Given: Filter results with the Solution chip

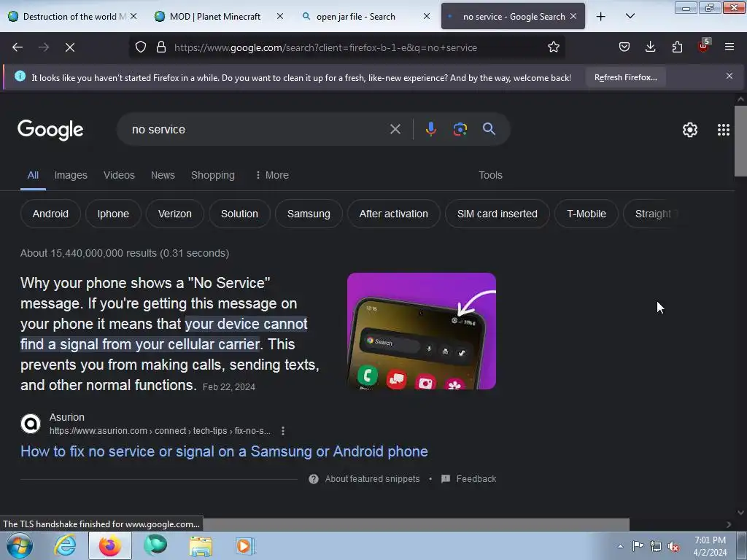Looking at the screenshot, I should point(239,214).
